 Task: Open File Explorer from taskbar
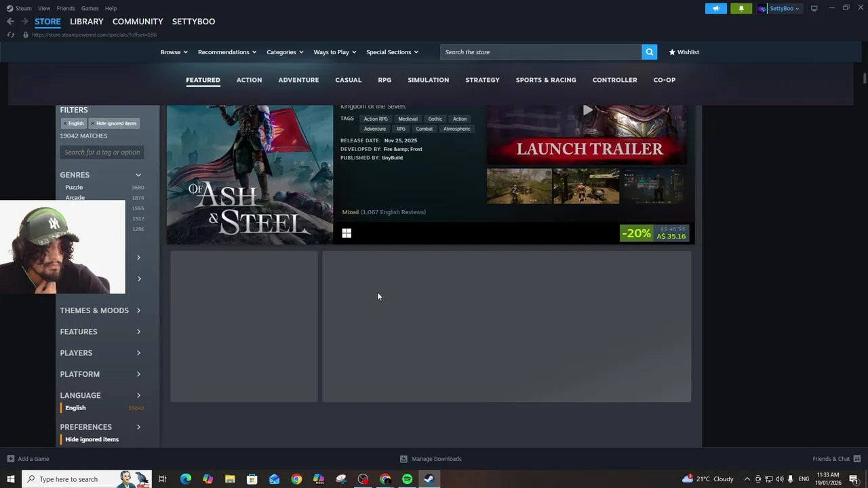[230, 479]
